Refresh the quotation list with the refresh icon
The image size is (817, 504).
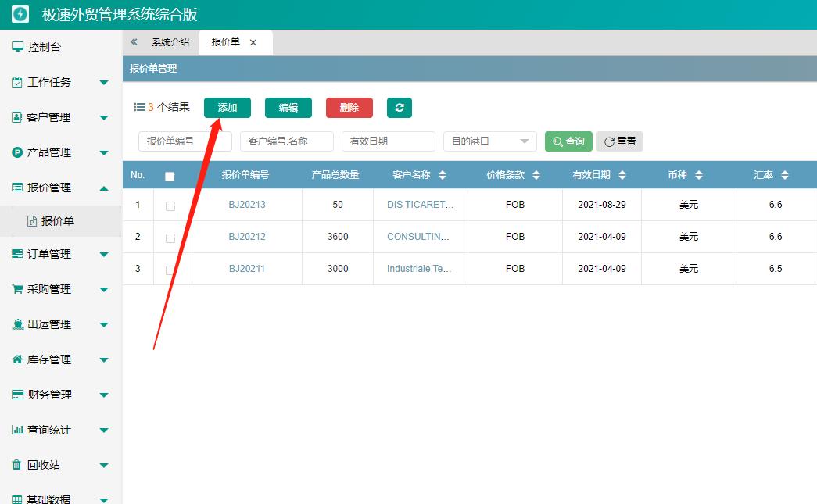point(400,107)
